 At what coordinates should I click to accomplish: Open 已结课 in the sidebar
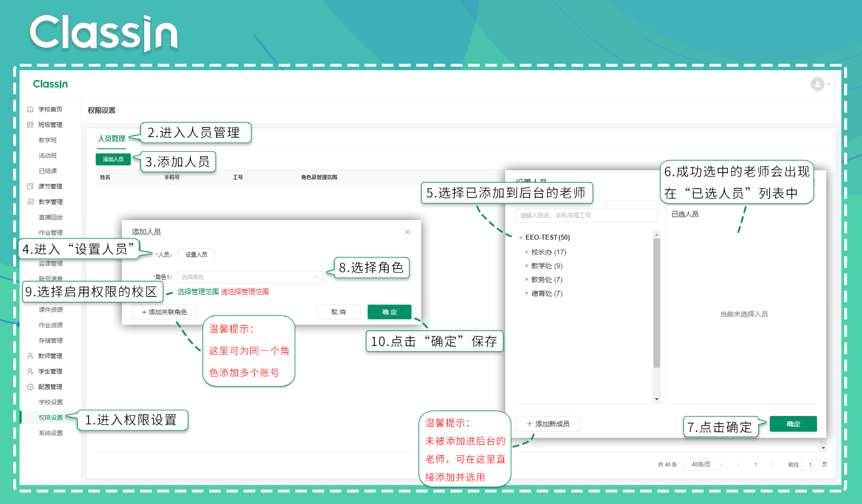pos(48,171)
